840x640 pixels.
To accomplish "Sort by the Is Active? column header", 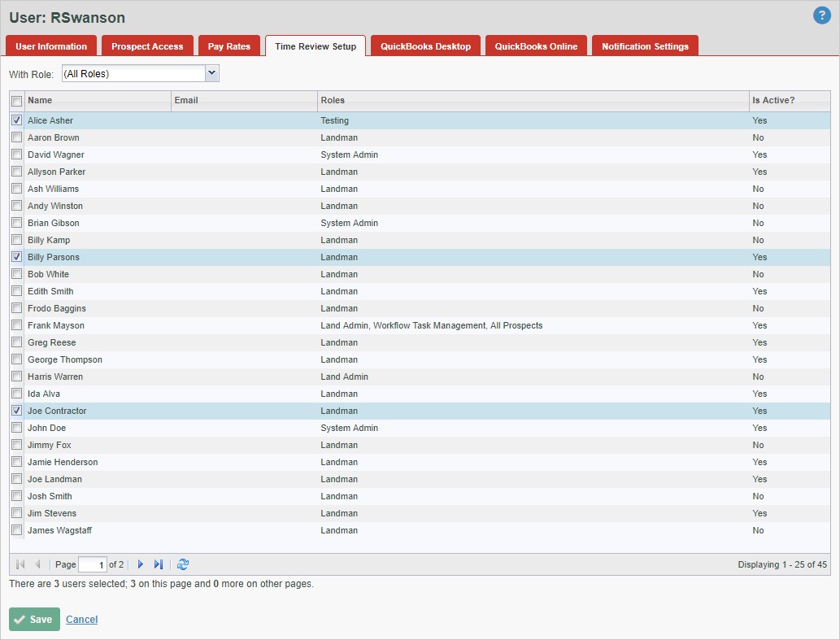I will pos(789,101).
